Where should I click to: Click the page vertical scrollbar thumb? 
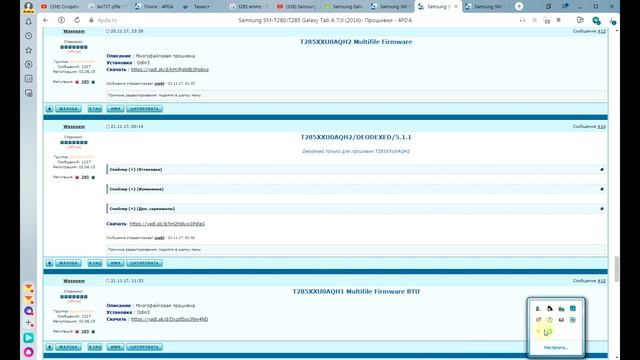point(616,269)
